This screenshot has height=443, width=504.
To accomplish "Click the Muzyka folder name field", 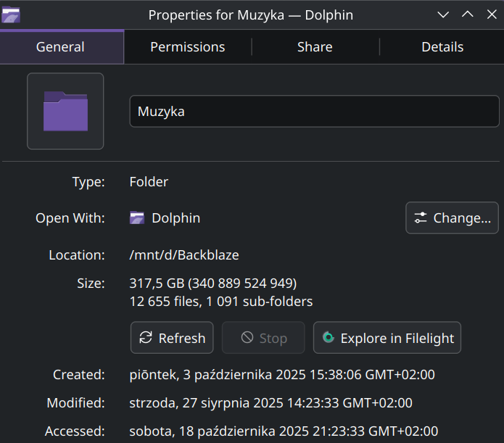I will tap(314, 111).
